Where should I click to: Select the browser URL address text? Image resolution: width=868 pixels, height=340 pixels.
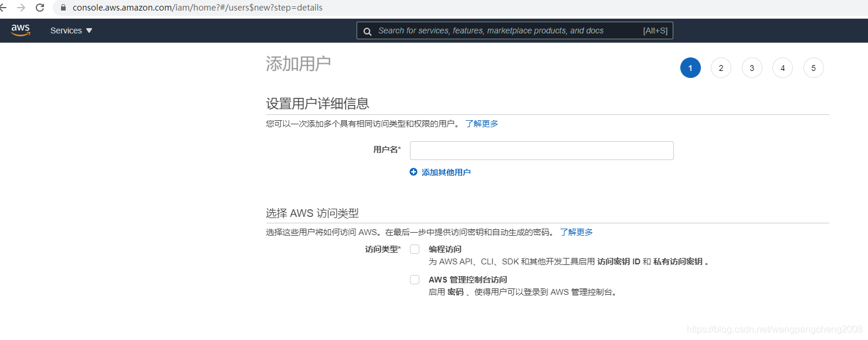[198, 8]
